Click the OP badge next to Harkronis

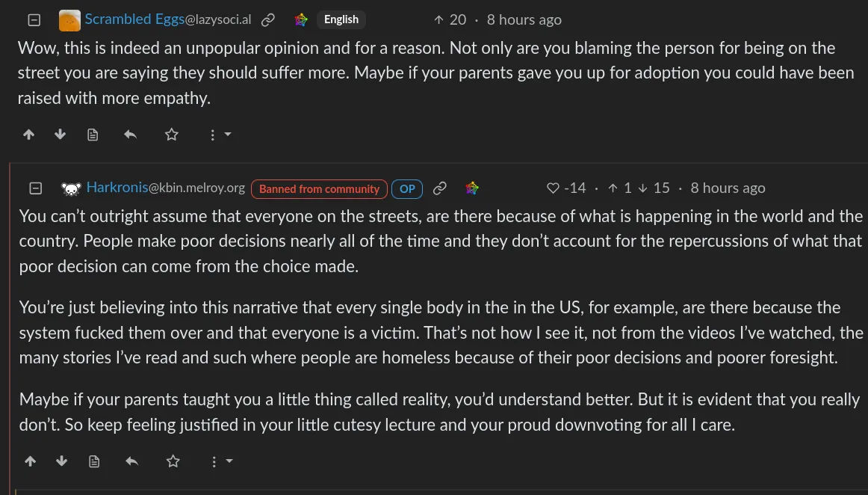[407, 188]
